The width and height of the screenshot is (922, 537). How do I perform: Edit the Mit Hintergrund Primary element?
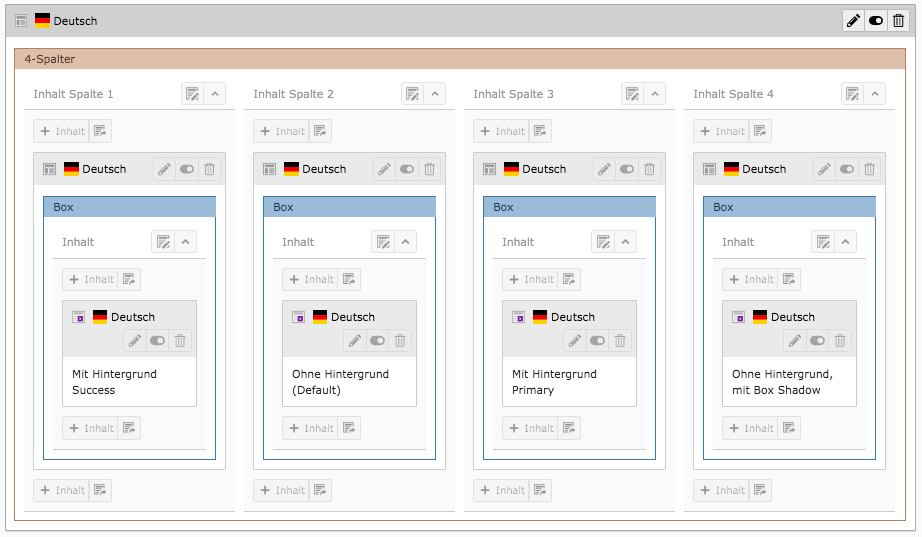pyautogui.click(x=574, y=341)
